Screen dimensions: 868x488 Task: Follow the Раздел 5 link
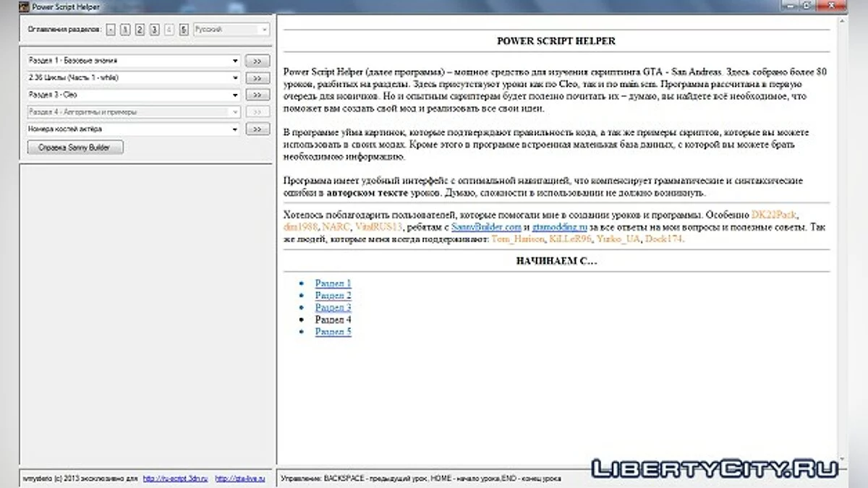point(333,331)
